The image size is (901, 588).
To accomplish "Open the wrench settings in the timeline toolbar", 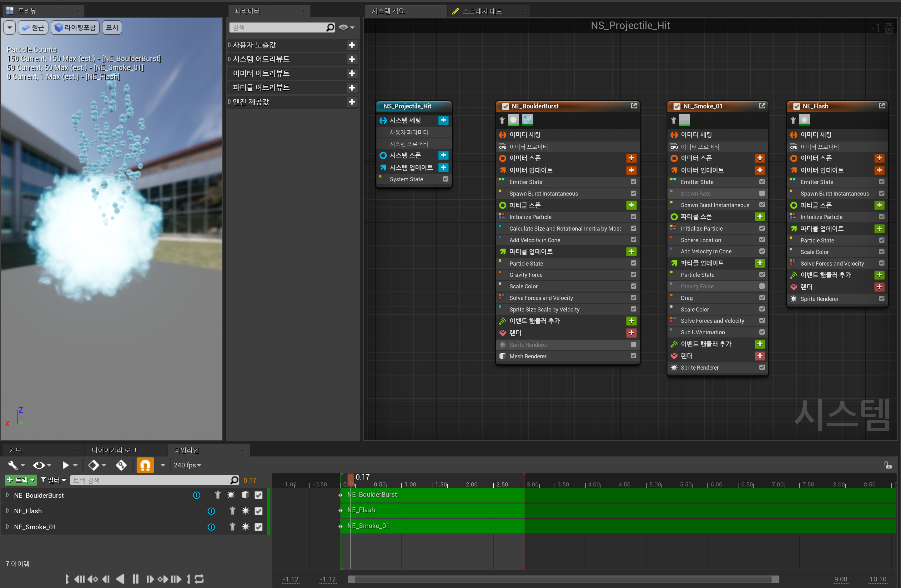I will pos(13,465).
